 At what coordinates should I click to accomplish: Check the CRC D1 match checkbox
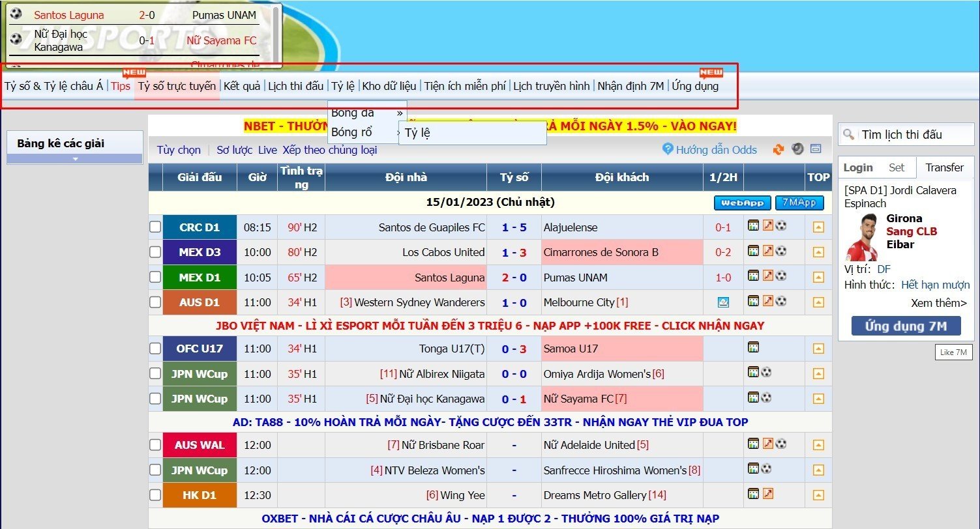(155, 227)
